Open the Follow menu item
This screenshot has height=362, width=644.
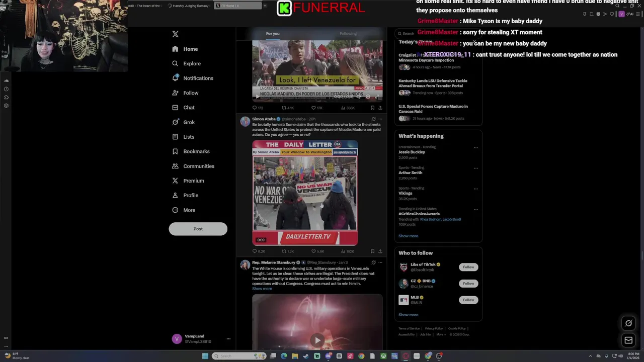click(185, 93)
